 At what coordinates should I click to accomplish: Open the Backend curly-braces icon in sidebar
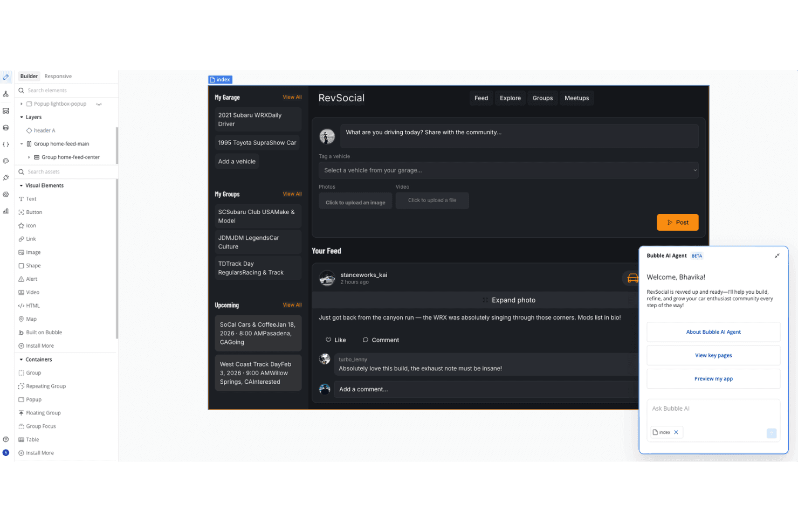(6, 144)
